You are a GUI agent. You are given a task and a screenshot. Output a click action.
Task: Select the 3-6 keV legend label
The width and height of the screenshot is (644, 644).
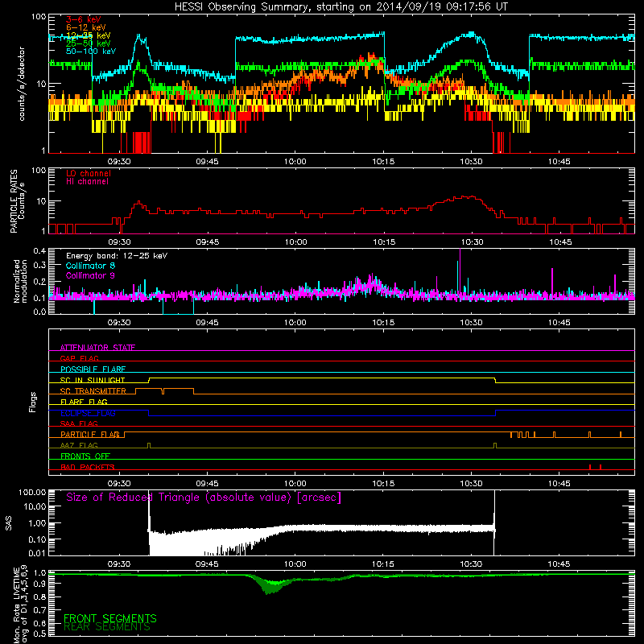tap(84, 19)
